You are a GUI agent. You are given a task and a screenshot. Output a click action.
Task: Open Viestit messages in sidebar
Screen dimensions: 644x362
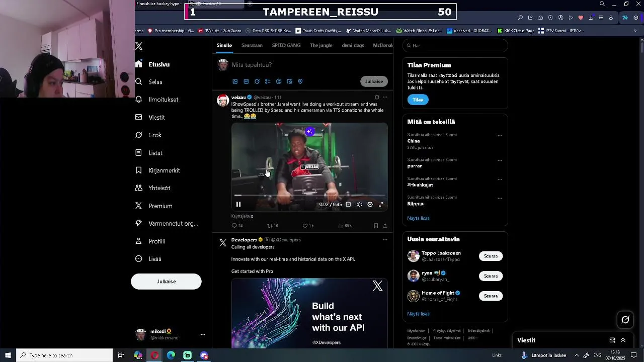150,117
